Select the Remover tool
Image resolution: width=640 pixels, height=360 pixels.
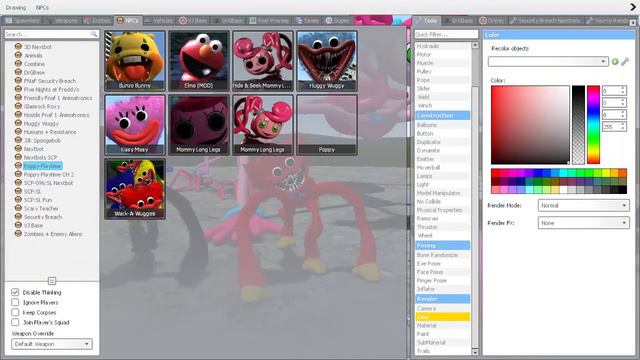click(443, 218)
